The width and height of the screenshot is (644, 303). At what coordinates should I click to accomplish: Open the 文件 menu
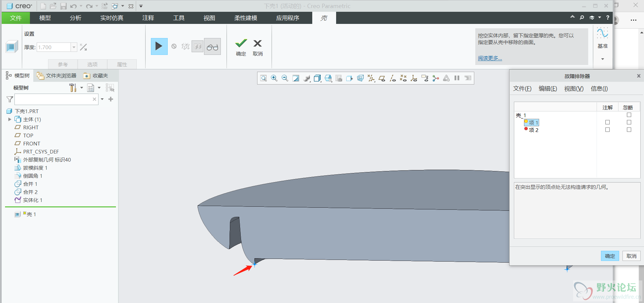coord(16,18)
